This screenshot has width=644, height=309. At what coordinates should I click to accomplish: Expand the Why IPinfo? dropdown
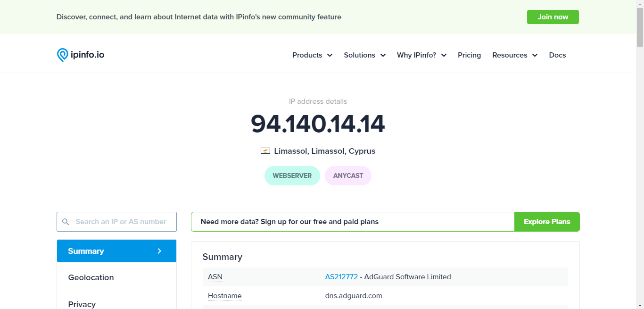pos(421,55)
